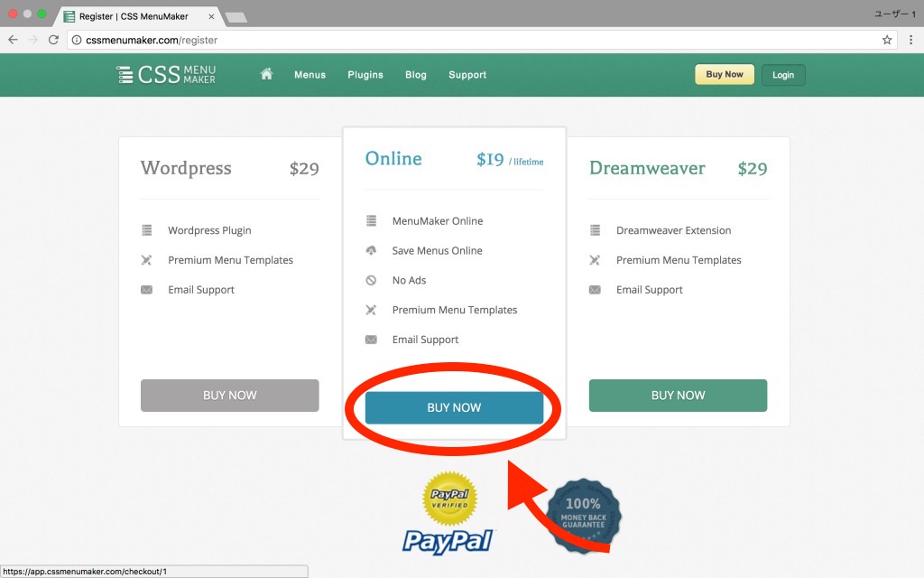The image size is (924, 578).
Task: Click the 100% Money Back Guarantee badge
Action: coord(584,516)
